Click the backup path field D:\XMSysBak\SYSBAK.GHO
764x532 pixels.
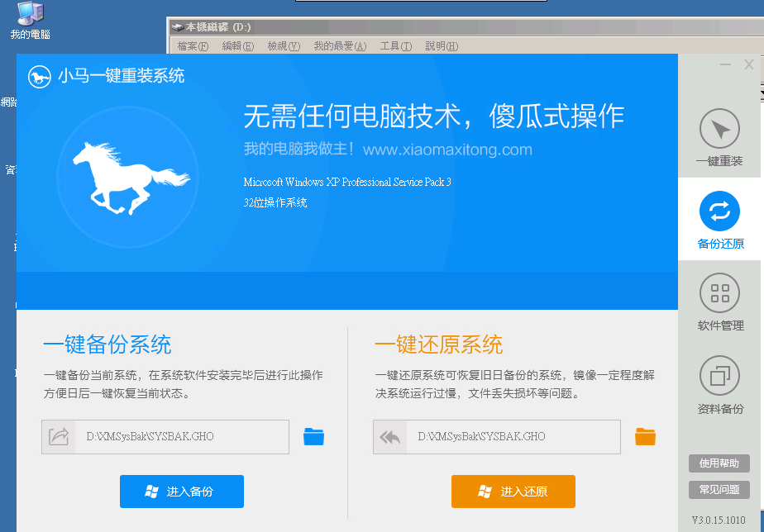coord(165,437)
